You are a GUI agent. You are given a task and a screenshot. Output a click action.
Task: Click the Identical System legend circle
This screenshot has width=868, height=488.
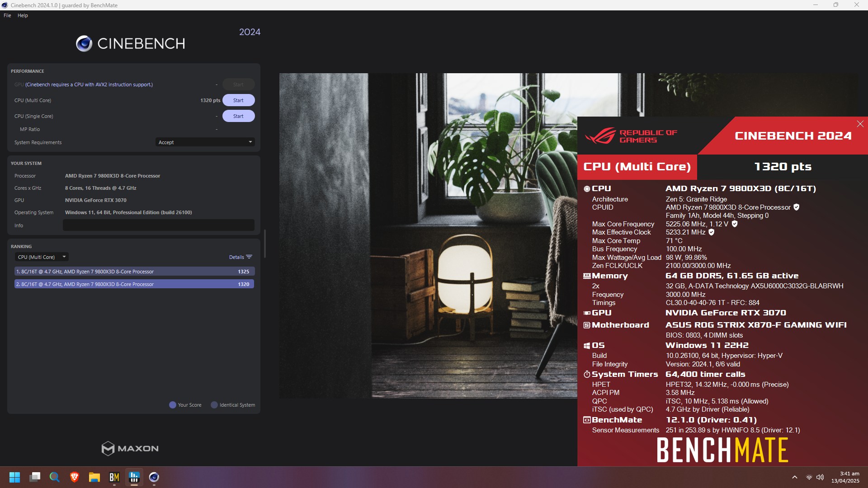coord(214,405)
